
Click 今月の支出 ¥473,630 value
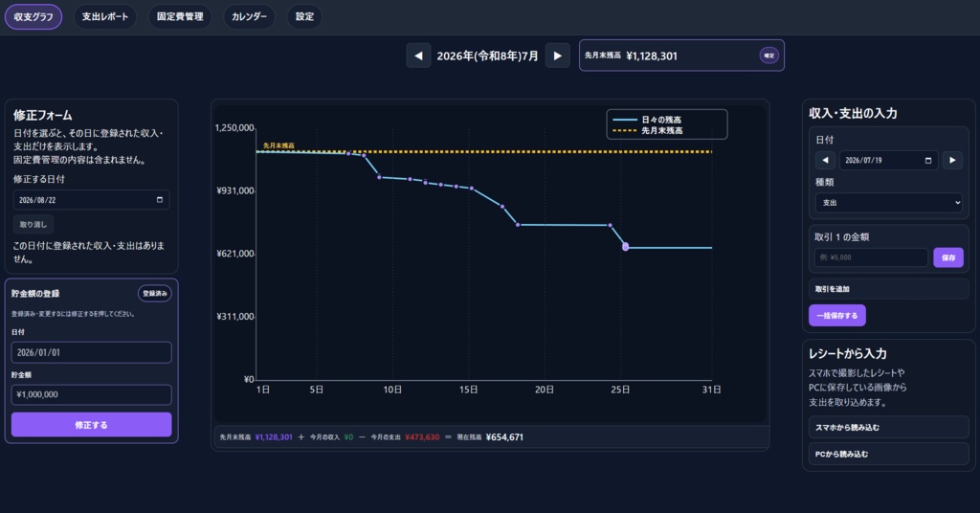pos(422,437)
